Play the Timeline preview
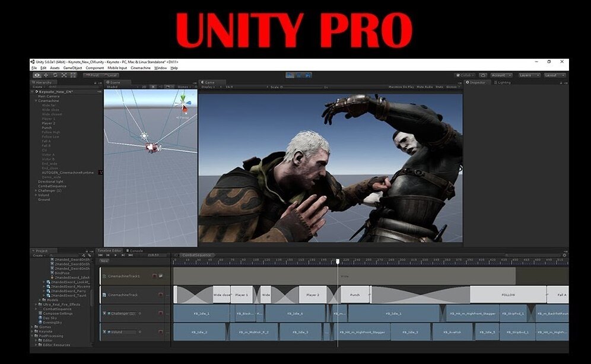Viewport: 591px width, 364px height. click(115, 255)
